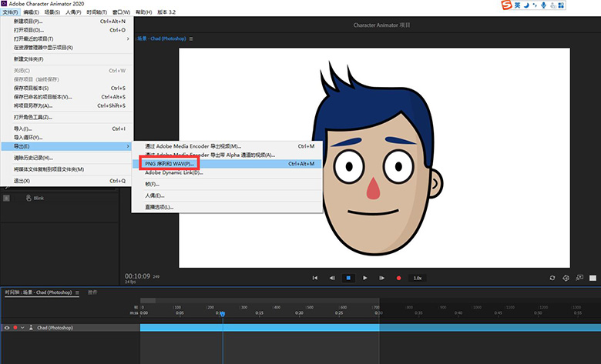601x364 pixels.
Task: Step back one frame in transport
Action: click(332, 278)
